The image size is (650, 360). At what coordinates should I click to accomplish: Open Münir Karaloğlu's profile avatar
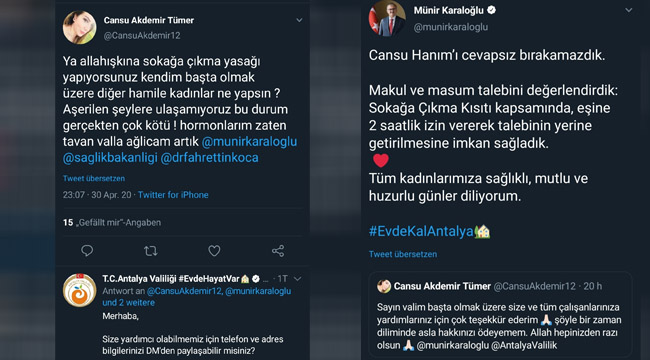[x=387, y=18]
